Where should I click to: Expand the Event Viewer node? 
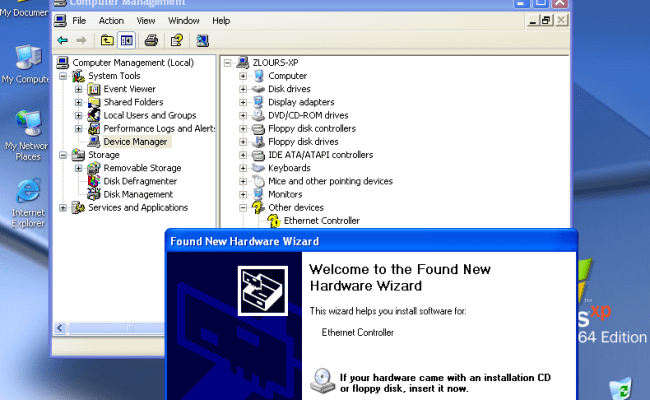(x=78, y=89)
